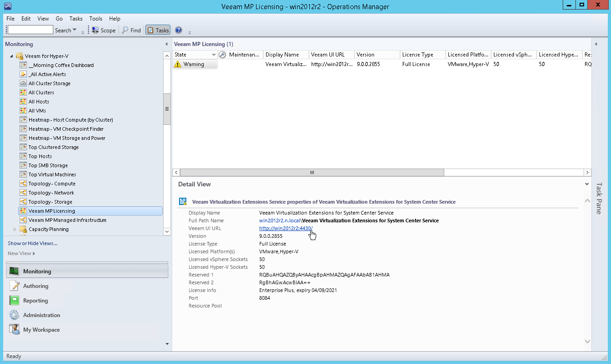Open the View menu
The height and width of the screenshot is (364, 611).
coord(43,19)
